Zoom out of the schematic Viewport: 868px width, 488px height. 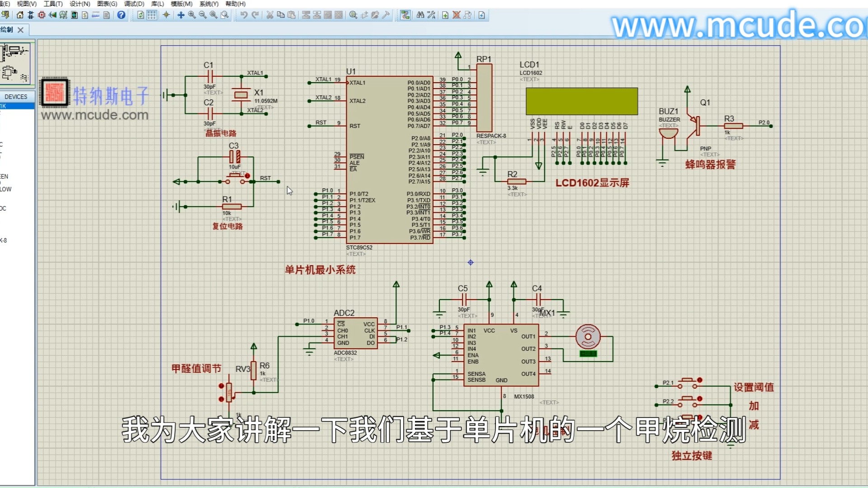(203, 15)
